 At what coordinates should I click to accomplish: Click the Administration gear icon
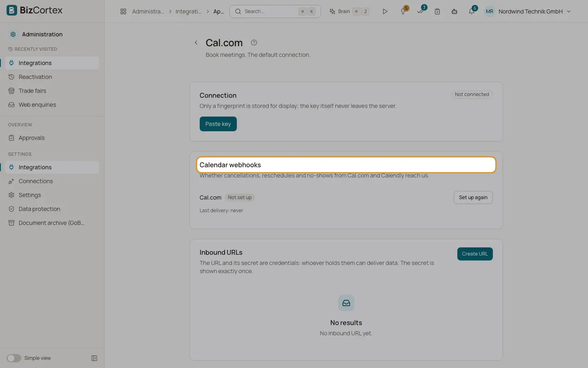pos(13,34)
